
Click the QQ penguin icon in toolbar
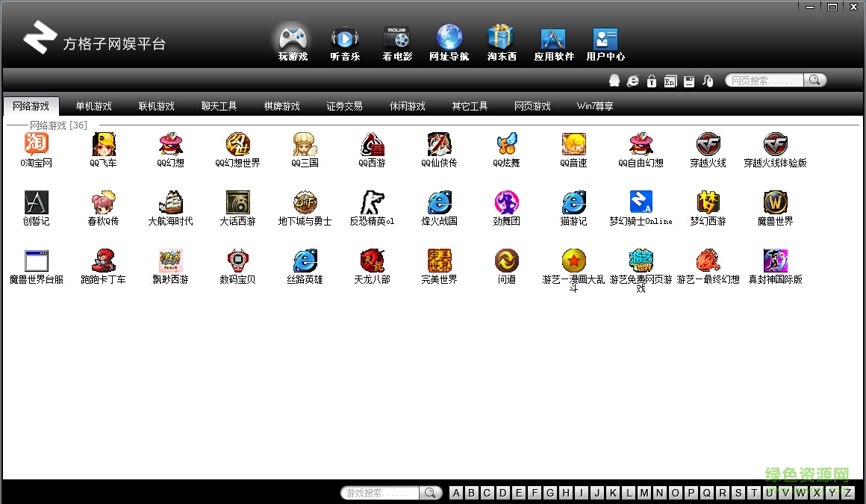614,81
